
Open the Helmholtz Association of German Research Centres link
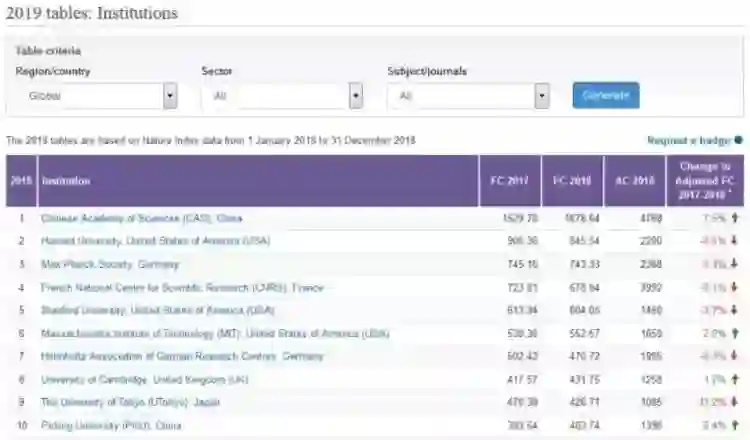coord(182,356)
